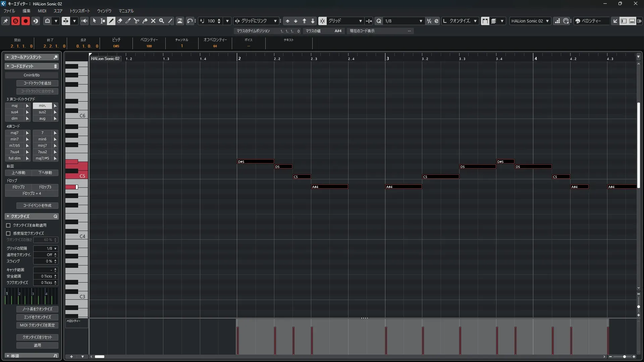Select the Mute tool X icon
The width and height of the screenshot is (644, 362).
(x=153, y=21)
